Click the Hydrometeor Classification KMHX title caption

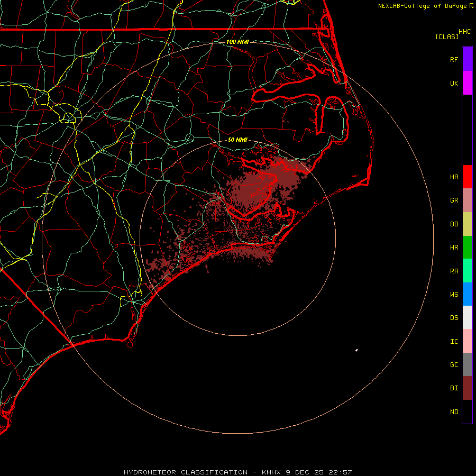point(237,472)
